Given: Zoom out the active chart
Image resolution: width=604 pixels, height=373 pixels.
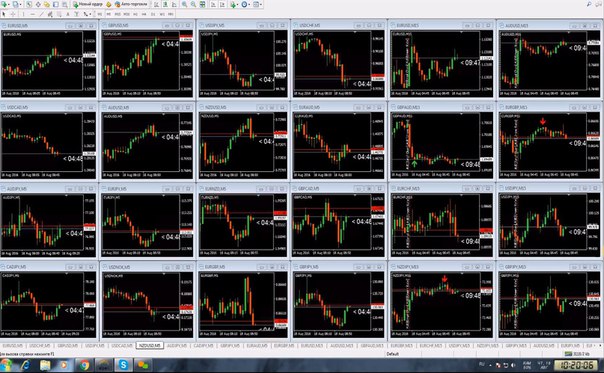Looking at the screenshot, I should 193,5.
